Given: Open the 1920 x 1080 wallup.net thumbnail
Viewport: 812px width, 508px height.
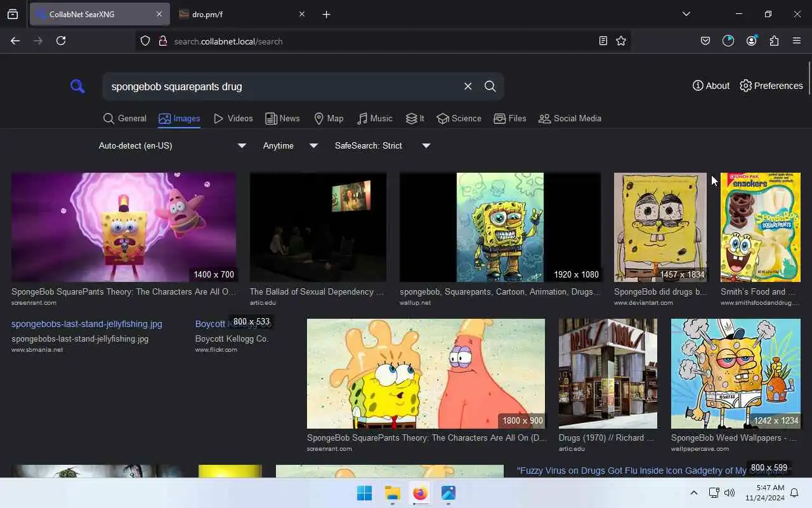Looking at the screenshot, I should [500, 227].
